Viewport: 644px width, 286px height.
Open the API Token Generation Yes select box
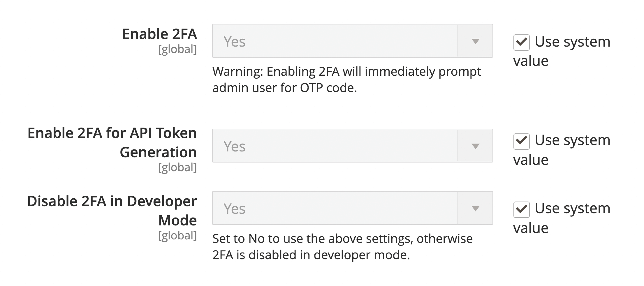point(352,146)
